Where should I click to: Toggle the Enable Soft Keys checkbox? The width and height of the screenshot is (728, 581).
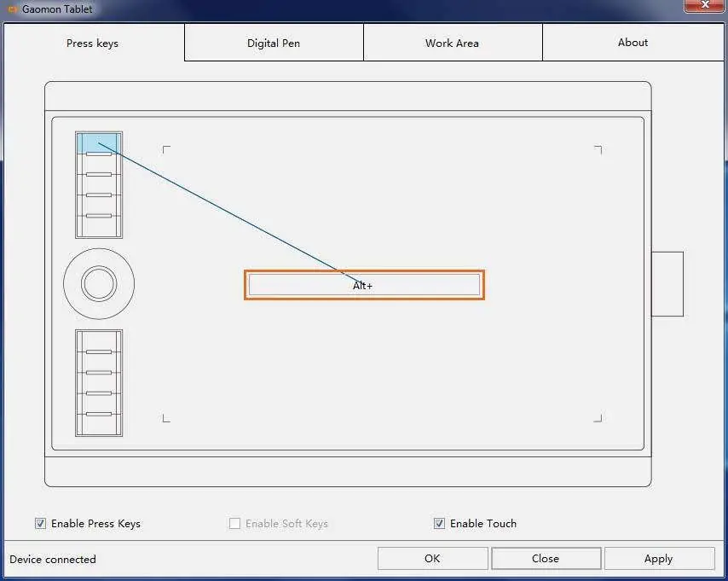[235, 523]
